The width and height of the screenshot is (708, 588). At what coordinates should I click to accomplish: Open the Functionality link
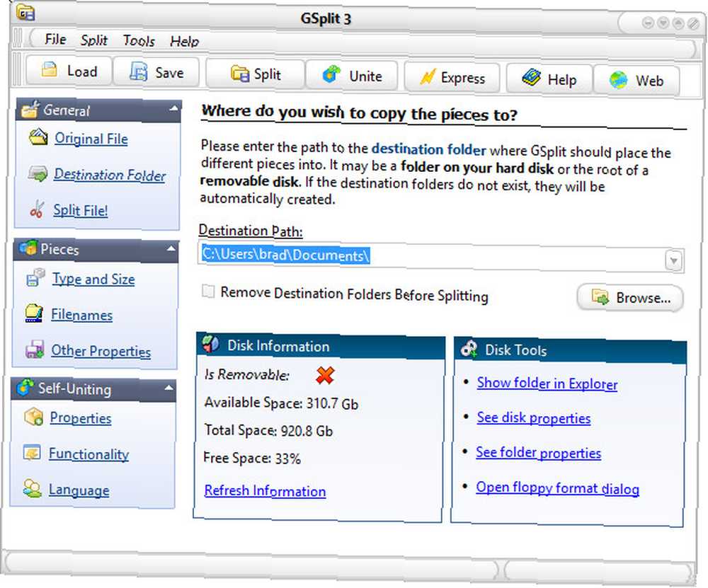[x=89, y=454]
